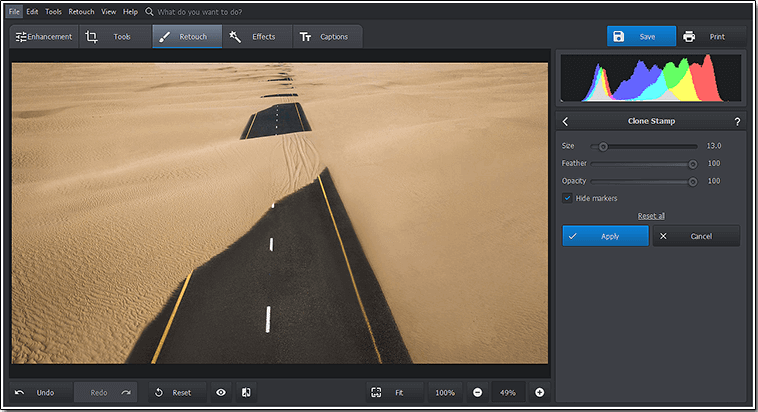Click the 49% zoom level field
Viewport: 758px width, 412px height.
[x=508, y=393]
